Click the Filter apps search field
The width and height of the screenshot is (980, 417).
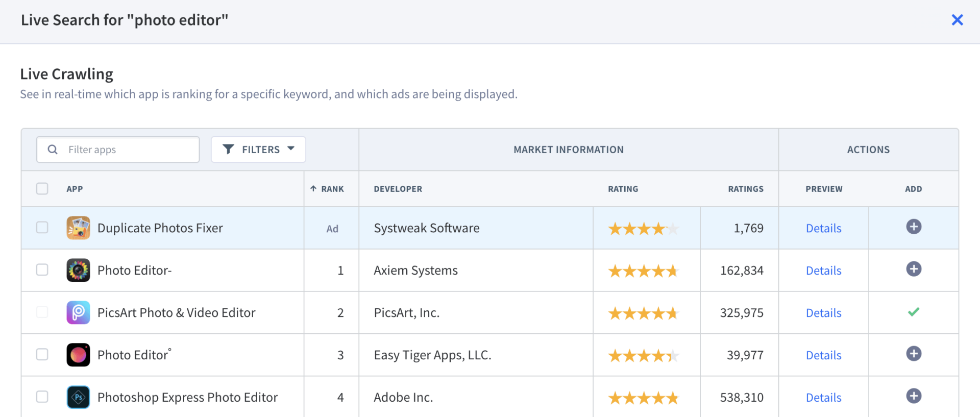(x=118, y=150)
